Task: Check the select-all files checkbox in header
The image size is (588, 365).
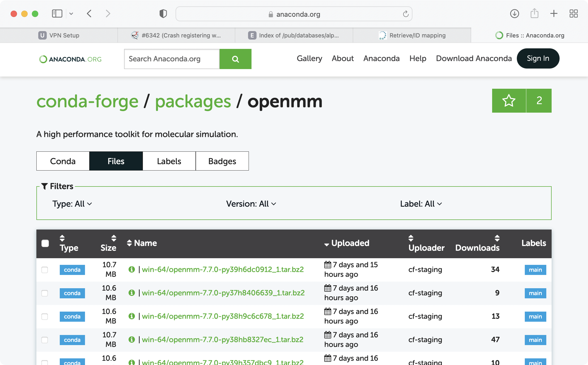Action: (45, 243)
